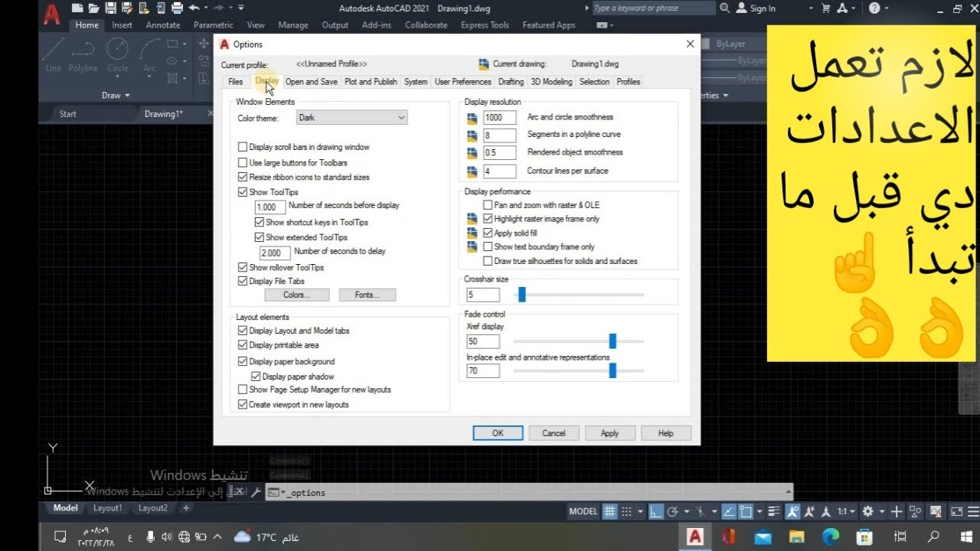This screenshot has height=551, width=980.
Task: Switch to the User Preferences tab
Action: [x=462, y=82]
